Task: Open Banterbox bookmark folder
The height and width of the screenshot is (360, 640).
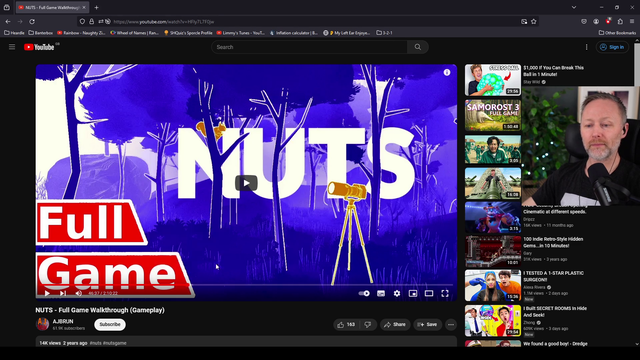Action: coord(41,33)
